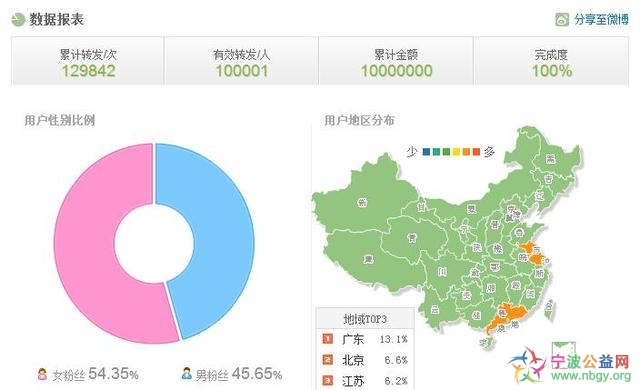This screenshot has height=390, width=640.
Task: Select the male fans icon beside 男粉丝
Action: pyautogui.click(x=187, y=373)
